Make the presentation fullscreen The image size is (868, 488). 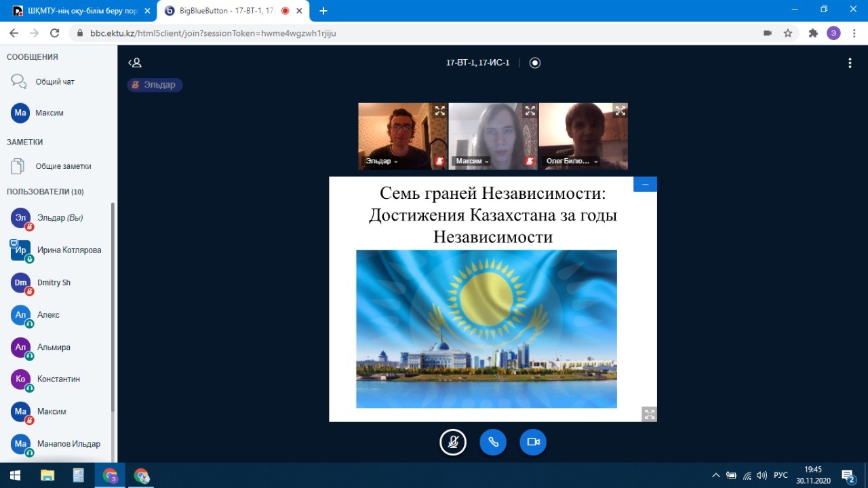(649, 414)
